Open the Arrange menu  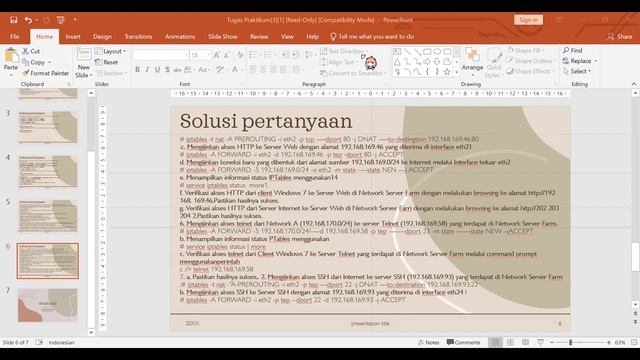(472, 62)
